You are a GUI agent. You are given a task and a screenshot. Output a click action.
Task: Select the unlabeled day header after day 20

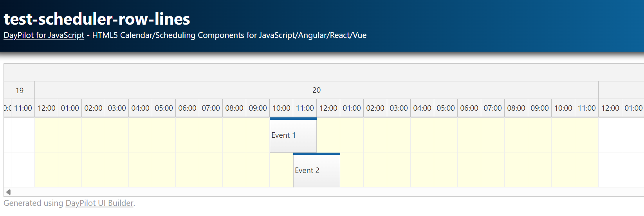[621, 90]
